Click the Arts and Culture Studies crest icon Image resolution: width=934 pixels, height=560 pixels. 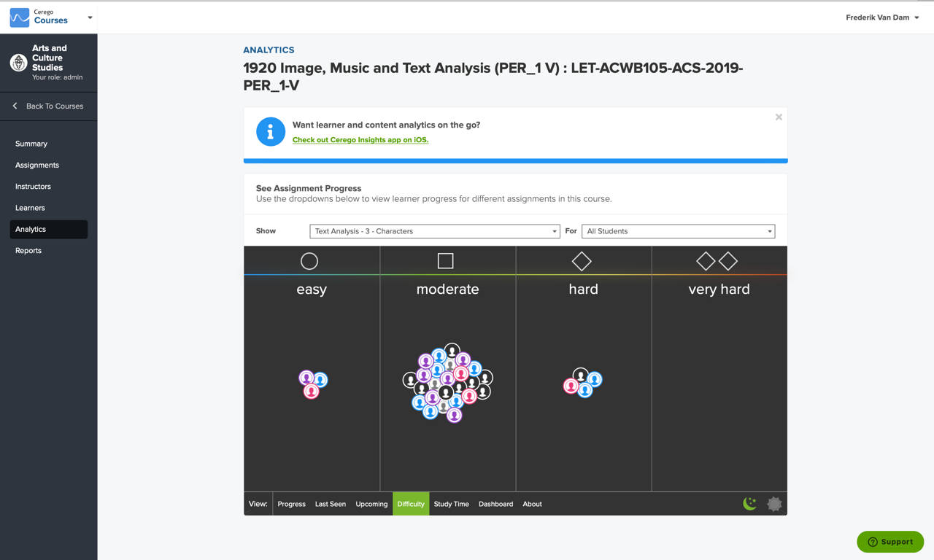pos(19,63)
